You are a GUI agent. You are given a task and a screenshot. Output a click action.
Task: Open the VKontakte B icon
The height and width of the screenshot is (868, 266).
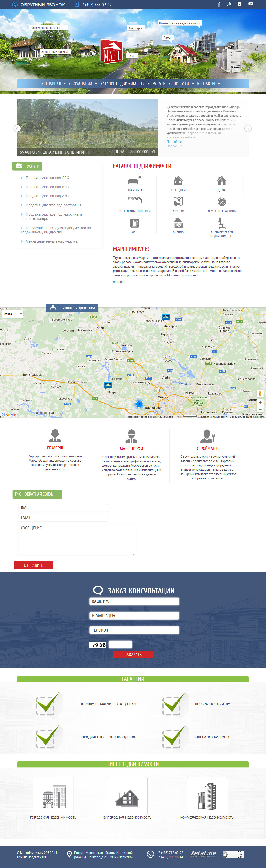point(240,4)
